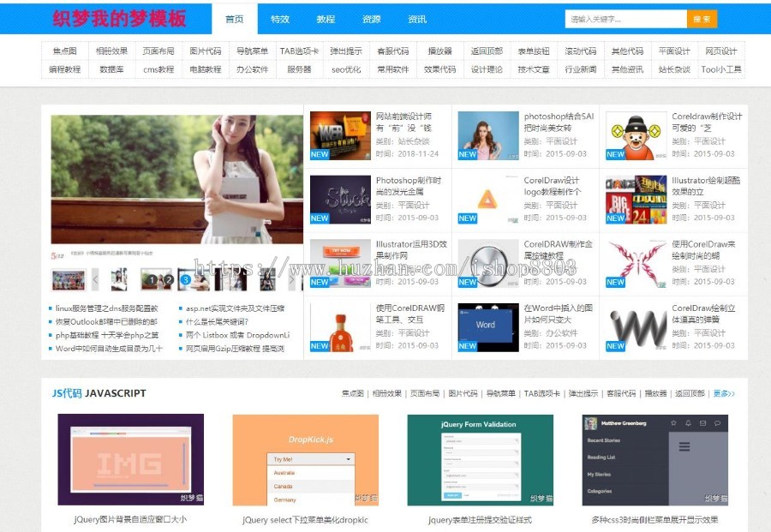Image resolution: width=771 pixels, height=532 pixels.
Task: Open the seo优化 category
Action: coord(346,69)
